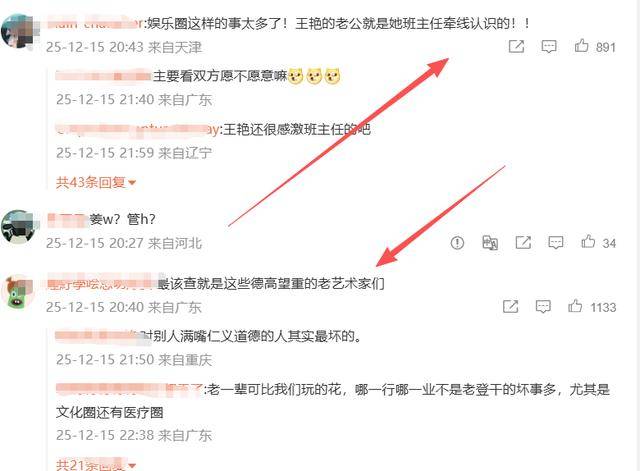This screenshot has height=471, width=640.
Task: Reply to the comment with 891 likes
Action: [x=549, y=47]
